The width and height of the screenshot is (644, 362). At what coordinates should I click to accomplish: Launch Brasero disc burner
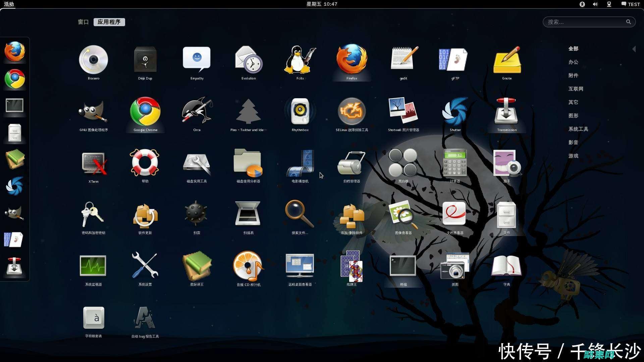[93, 60]
